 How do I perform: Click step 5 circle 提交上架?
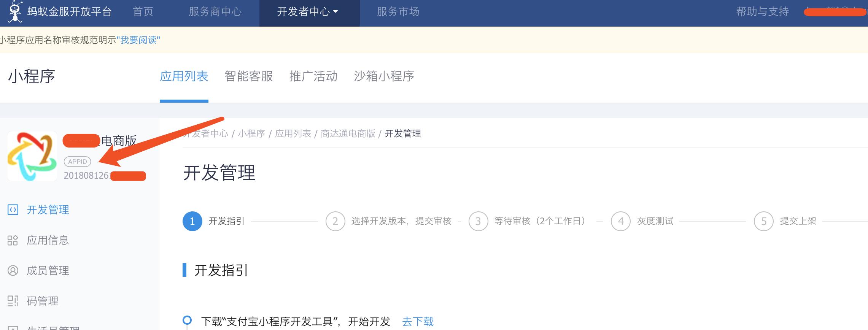coord(764,221)
